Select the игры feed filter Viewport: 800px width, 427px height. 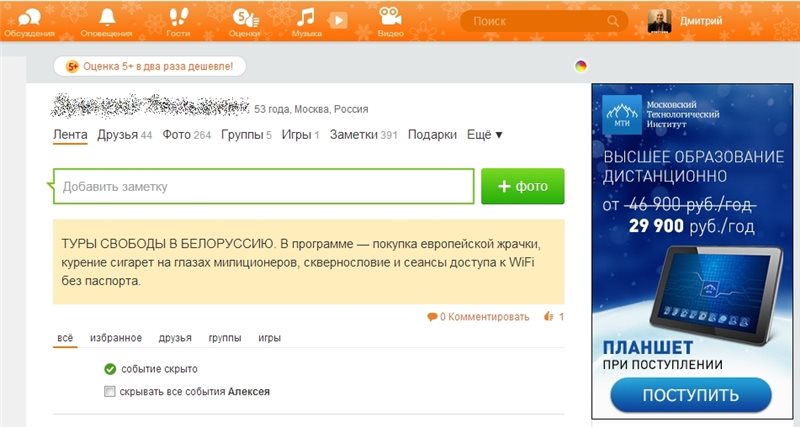[x=269, y=338]
